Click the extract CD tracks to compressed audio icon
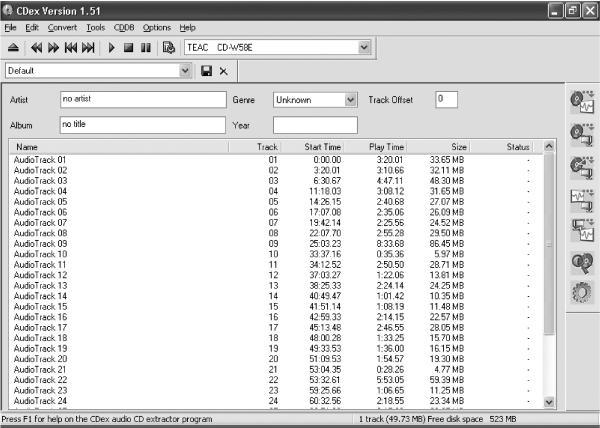This screenshot has width=600, height=428. (x=582, y=135)
